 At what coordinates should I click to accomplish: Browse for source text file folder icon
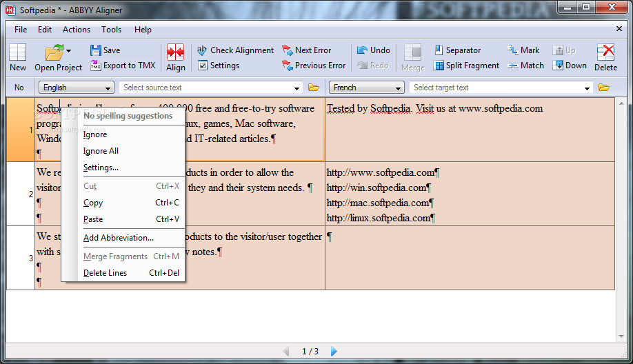314,88
